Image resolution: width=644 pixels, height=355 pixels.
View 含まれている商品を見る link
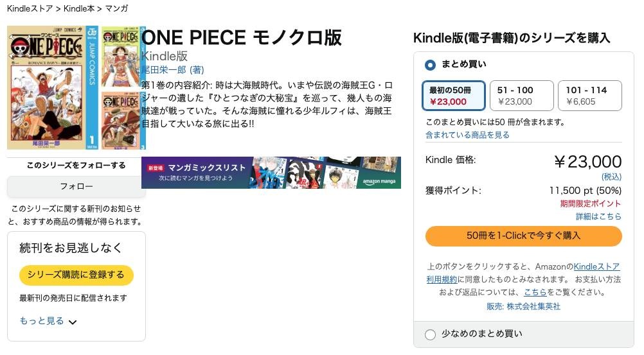[x=467, y=135]
